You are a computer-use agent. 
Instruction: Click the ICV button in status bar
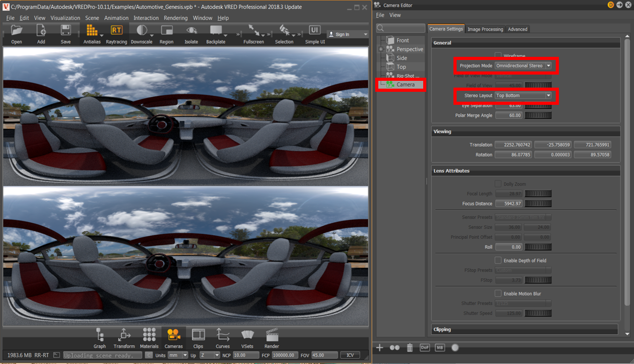pos(350,355)
